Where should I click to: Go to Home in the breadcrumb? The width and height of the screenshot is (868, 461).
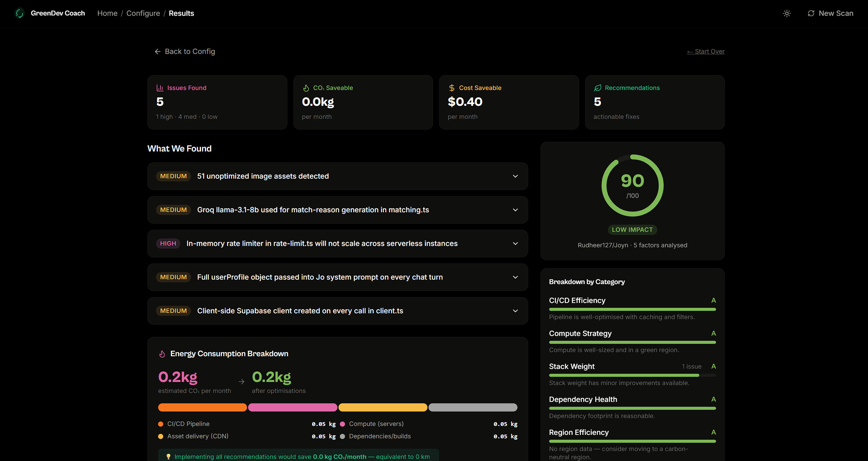pos(107,13)
